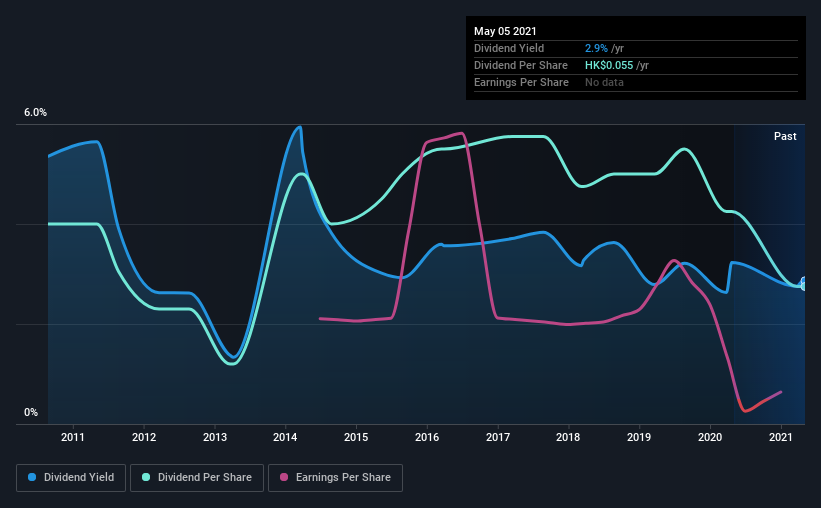Click the blue Dividend Yield legend dot
Viewport: 821px width, 508px height.
click(32, 477)
